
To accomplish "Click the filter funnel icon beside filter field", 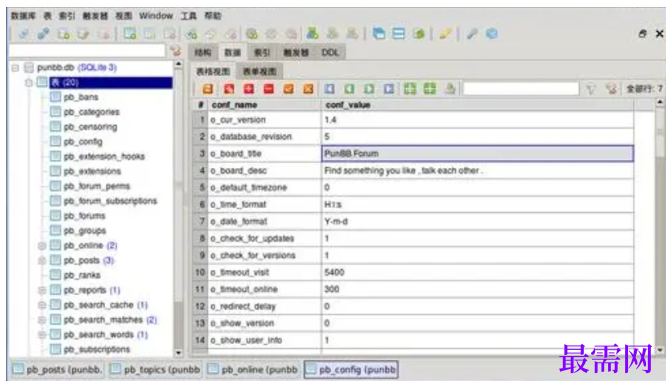I will (591, 89).
